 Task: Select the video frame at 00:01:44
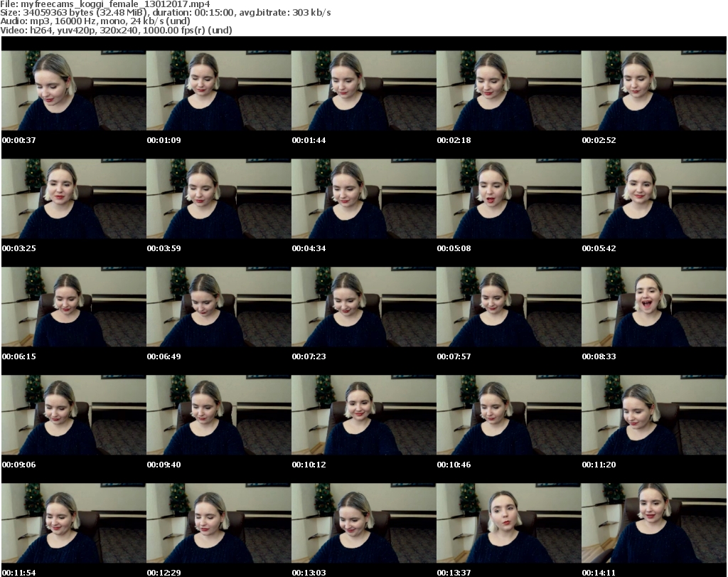[364, 90]
